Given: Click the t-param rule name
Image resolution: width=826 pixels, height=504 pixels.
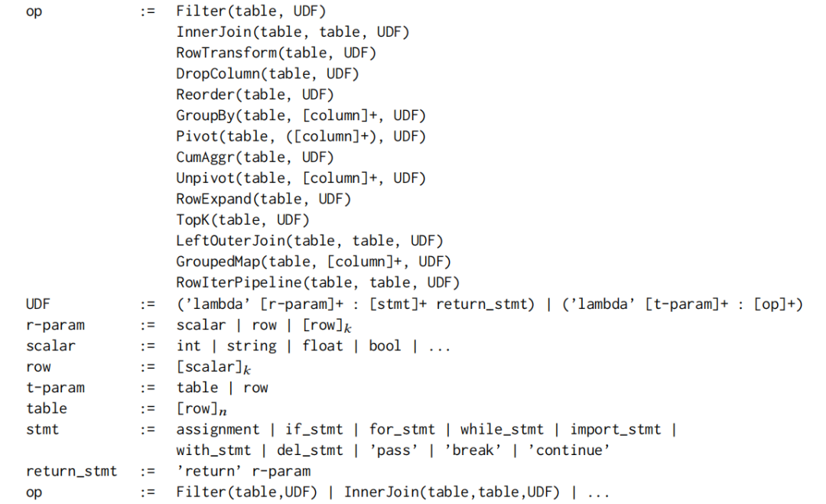Looking at the screenshot, I should pyautogui.click(x=55, y=388).
